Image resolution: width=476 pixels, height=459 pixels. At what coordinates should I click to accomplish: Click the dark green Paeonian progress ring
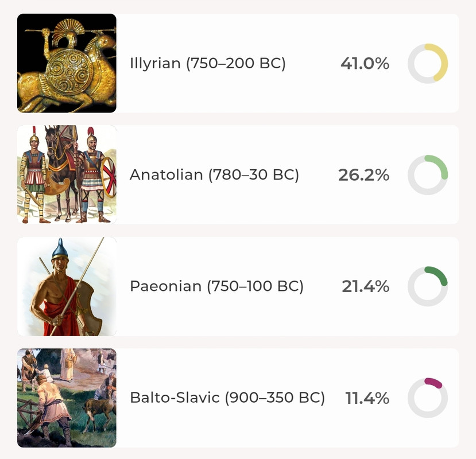[427, 286]
